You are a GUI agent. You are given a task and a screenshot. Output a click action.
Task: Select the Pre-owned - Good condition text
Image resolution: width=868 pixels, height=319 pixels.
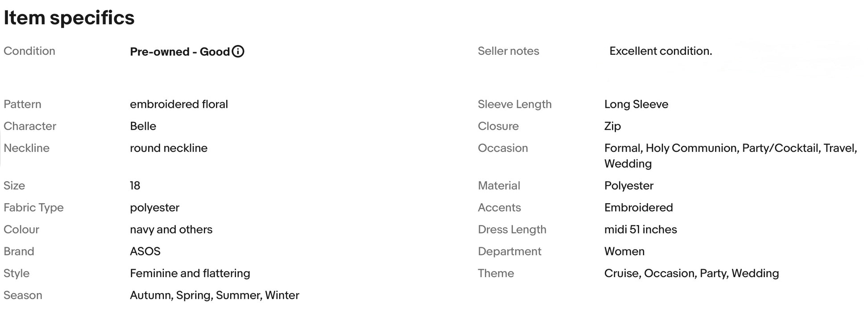[179, 52]
